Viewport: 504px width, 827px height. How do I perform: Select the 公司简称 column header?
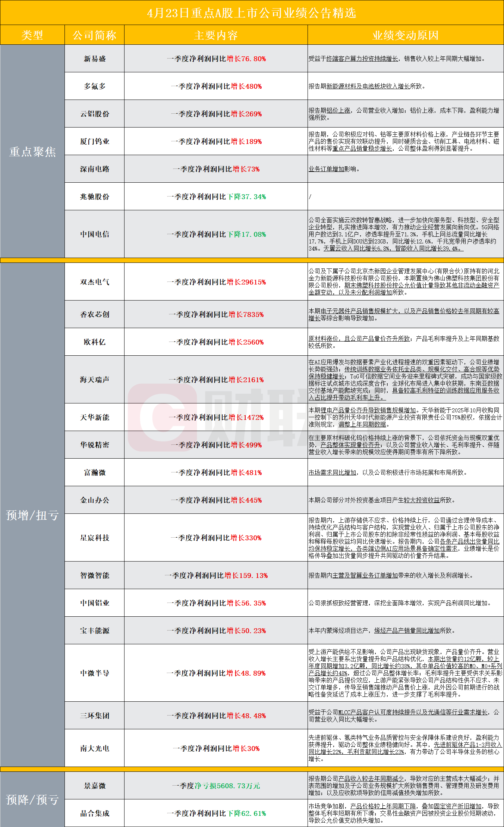point(94,35)
